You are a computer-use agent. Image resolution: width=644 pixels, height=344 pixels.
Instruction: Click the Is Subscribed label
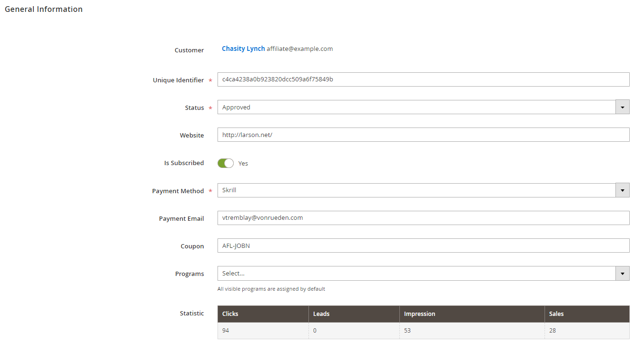click(x=184, y=163)
